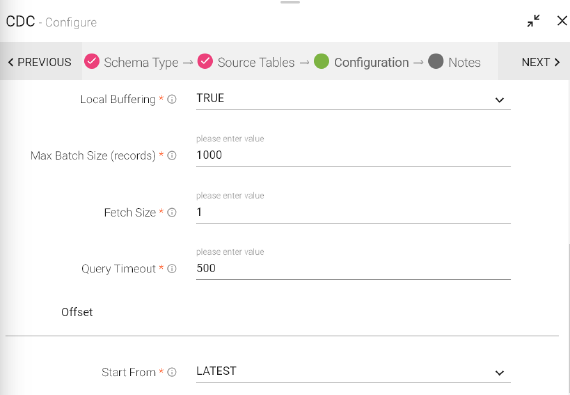
Task: Click the Query Timeout info icon
Action: coord(172,269)
